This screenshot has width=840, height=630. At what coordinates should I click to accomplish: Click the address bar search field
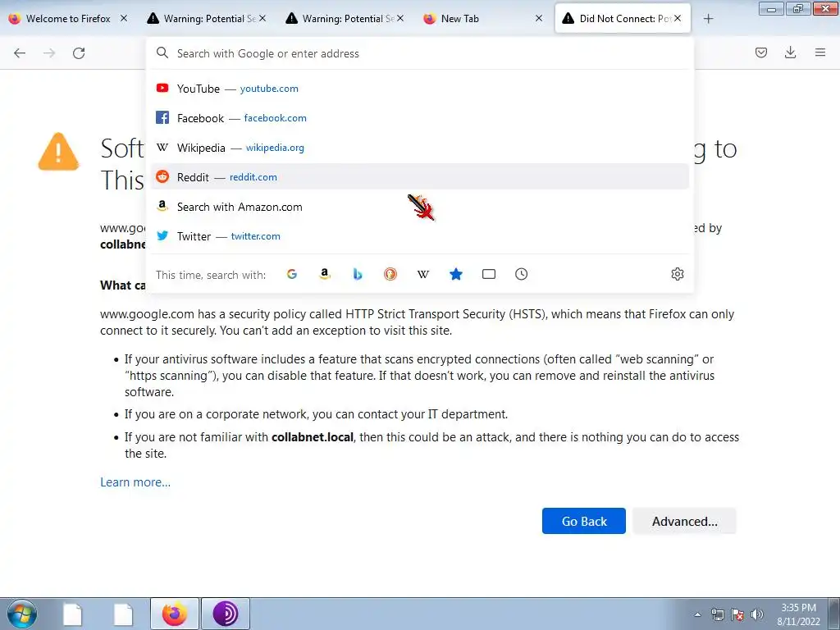coord(419,53)
